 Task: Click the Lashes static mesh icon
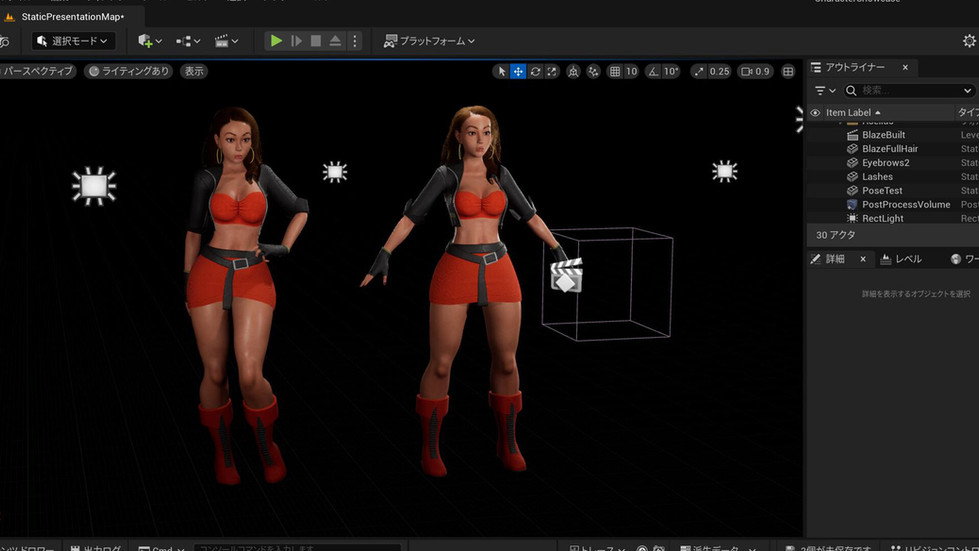852,177
